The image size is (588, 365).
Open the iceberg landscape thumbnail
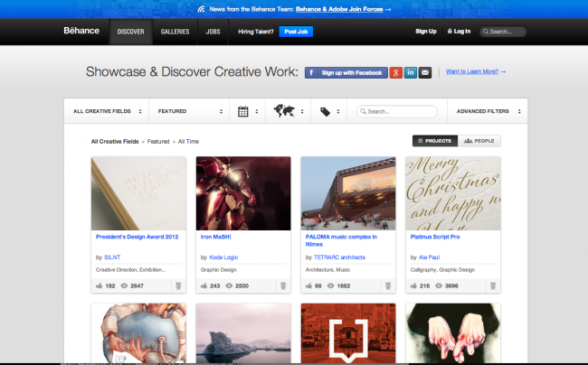coord(243,333)
